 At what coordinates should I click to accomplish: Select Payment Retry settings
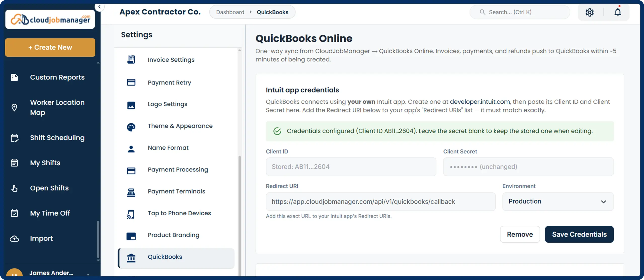click(x=176, y=82)
